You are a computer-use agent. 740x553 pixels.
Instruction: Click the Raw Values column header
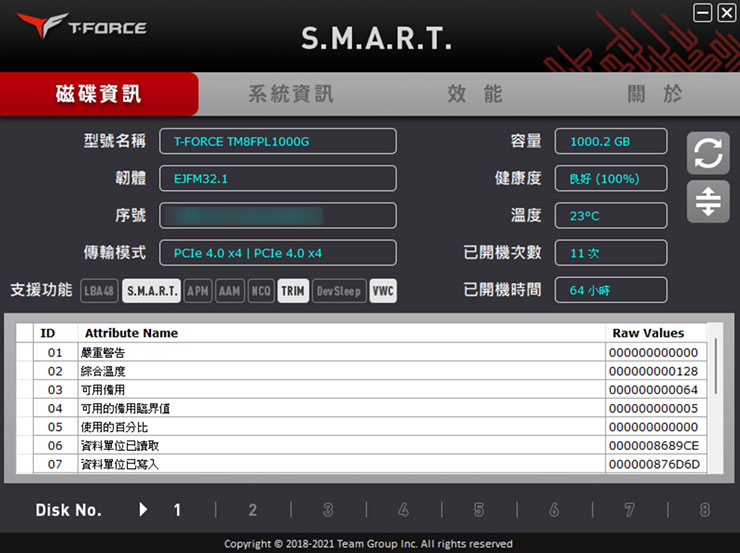tap(656, 333)
